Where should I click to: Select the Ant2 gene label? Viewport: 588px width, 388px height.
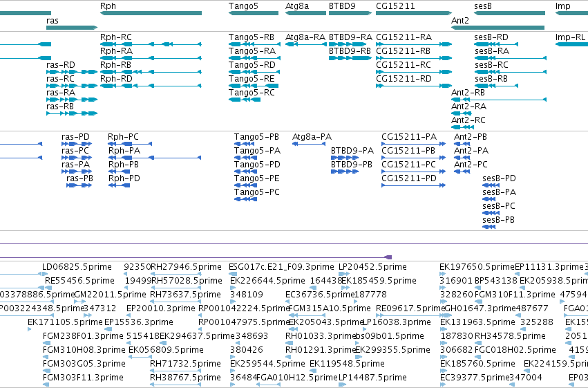[x=460, y=21]
